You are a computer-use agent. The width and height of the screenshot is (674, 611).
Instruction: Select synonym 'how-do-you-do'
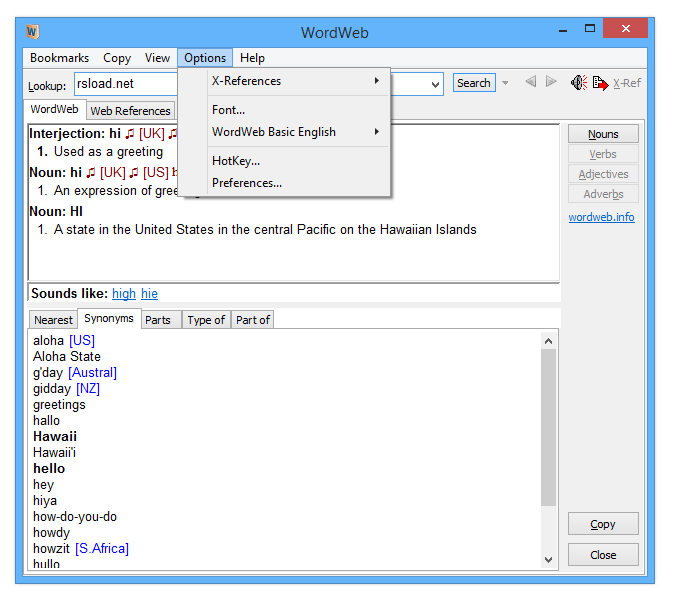click(x=75, y=517)
